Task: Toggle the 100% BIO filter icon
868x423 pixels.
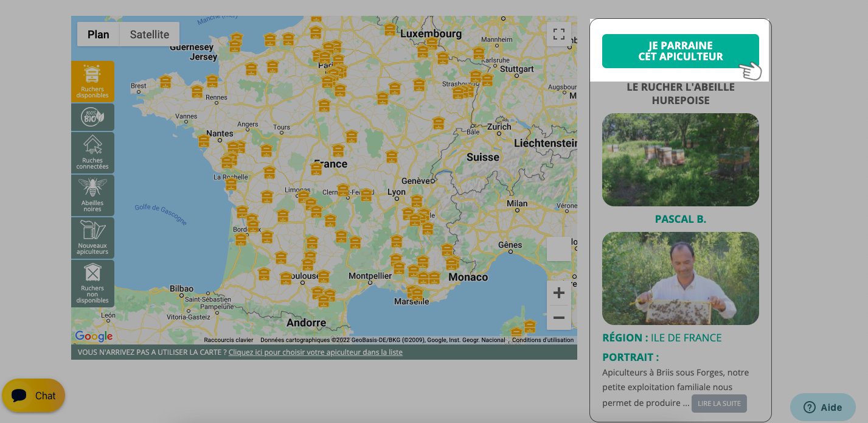Action: pyautogui.click(x=92, y=117)
